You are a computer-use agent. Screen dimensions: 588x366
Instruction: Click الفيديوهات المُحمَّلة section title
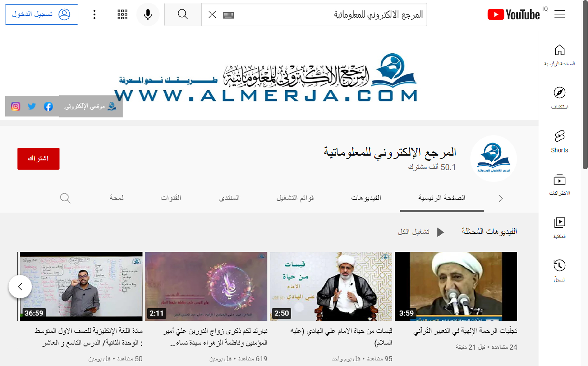point(489,232)
